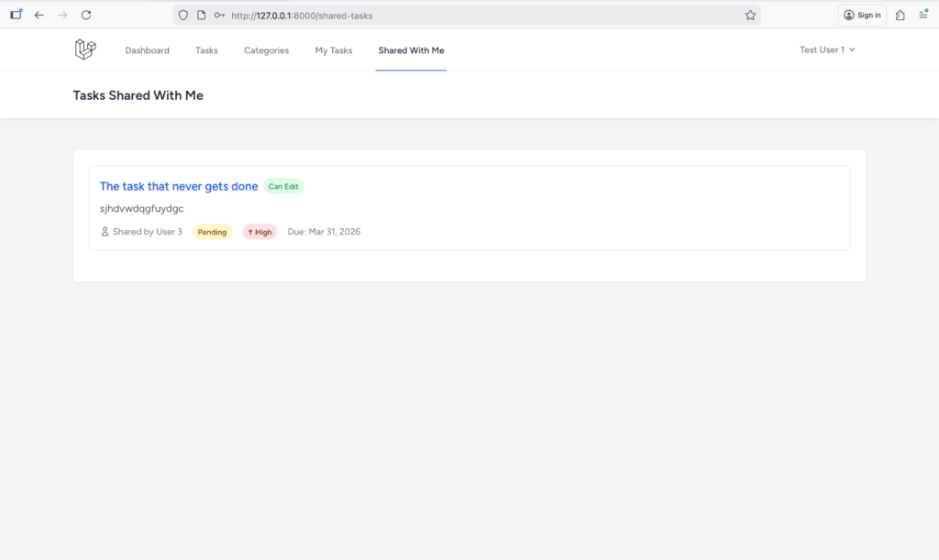Open 'The task that never gets done' link
The image size is (939, 560).
(x=179, y=186)
